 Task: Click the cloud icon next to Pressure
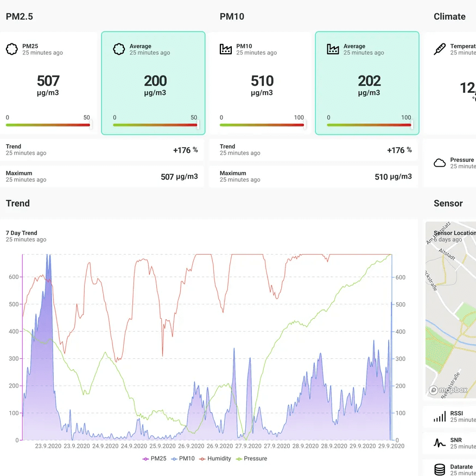[x=440, y=163]
